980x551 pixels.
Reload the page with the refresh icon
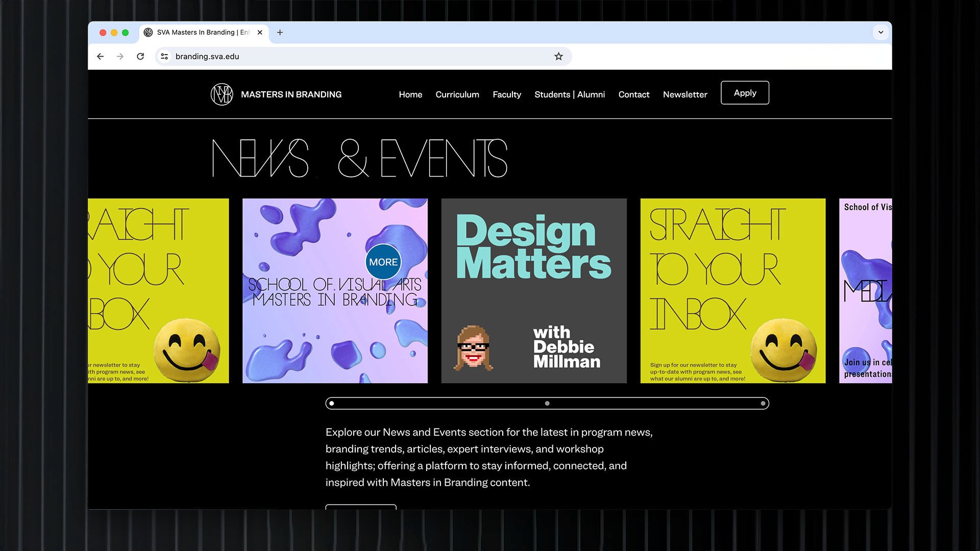[x=140, y=57]
